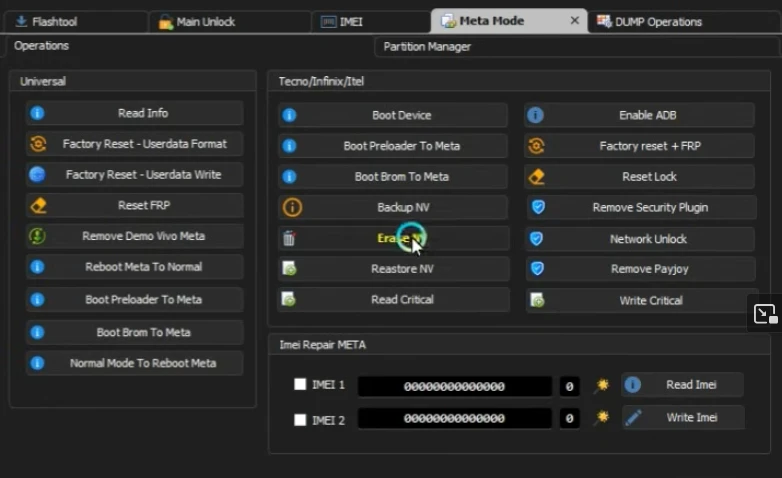Click trash icon beside Erase NV

tap(289, 239)
